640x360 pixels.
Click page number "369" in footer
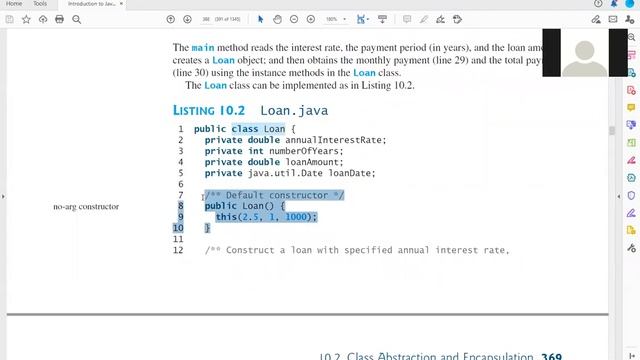pyautogui.click(x=551, y=356)
